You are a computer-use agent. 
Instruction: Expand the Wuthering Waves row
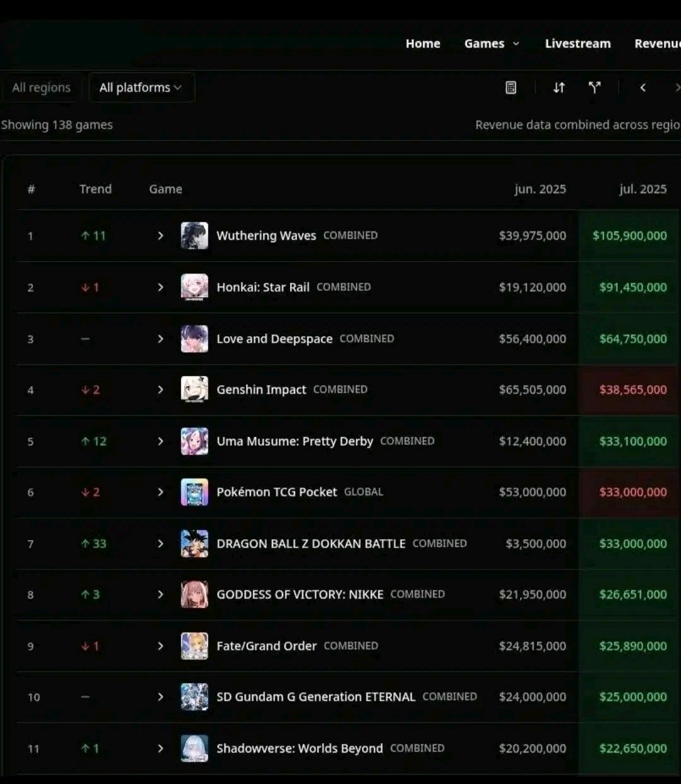pyautogui.click(x=160, y=235)
